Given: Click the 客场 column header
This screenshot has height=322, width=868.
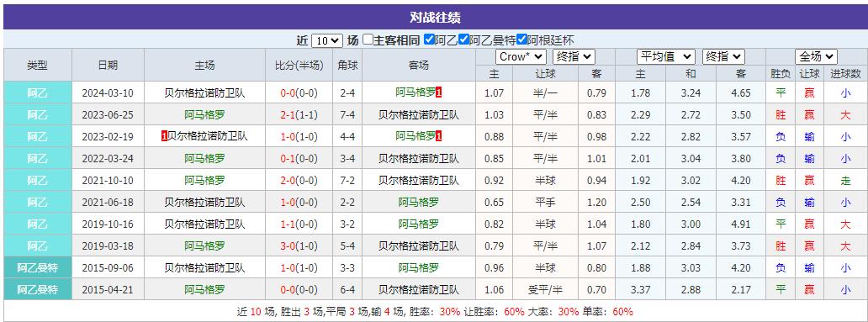Looking at the screenshot, I should coord(419,66).
